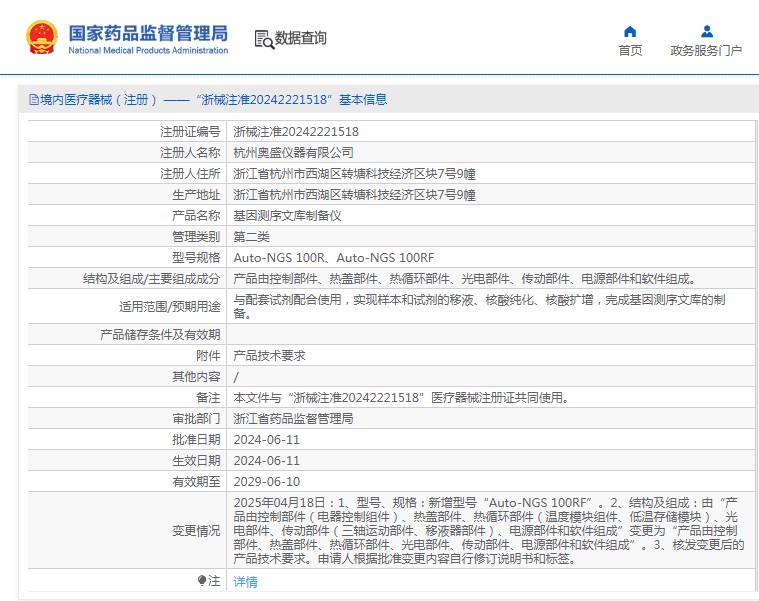Click the lightbulb icon beside 注

(202, 580)
